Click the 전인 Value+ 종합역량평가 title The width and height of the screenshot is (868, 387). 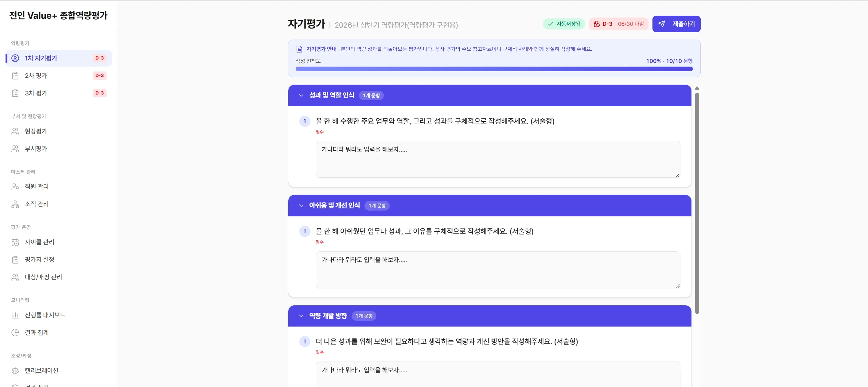click(x=58, y=15)
